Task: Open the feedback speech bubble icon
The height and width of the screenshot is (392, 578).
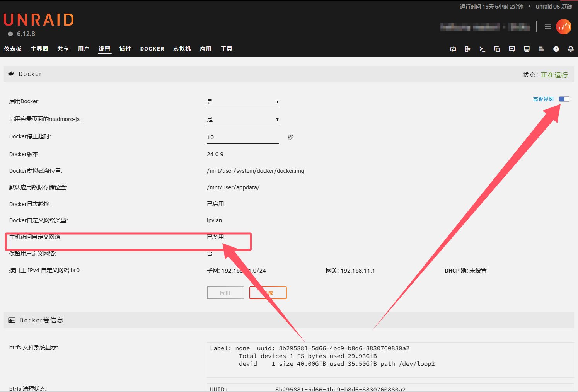Action: (x=512, y=49)
